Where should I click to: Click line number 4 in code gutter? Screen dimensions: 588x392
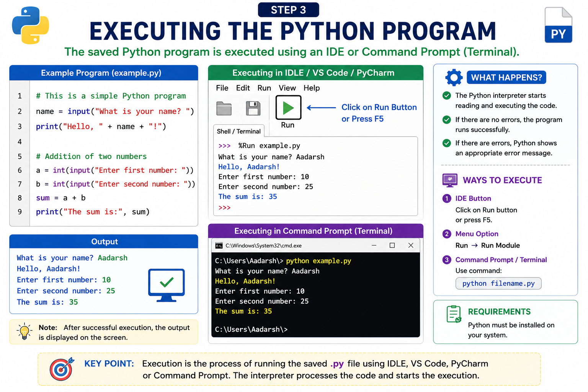click(20, 142)
